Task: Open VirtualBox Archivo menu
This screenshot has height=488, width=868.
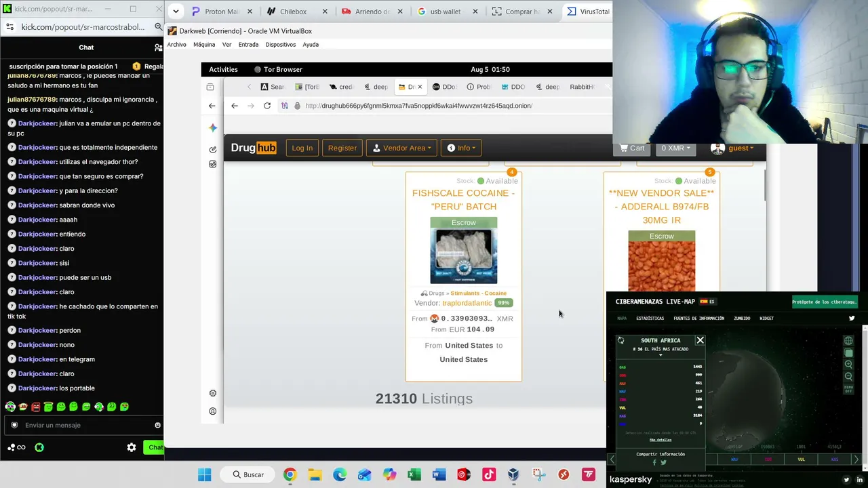Action: click(176, 45)
